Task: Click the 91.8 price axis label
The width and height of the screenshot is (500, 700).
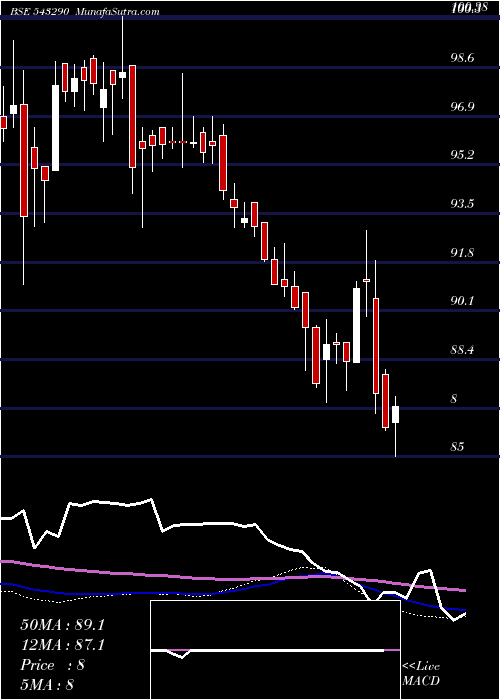Action: [x=463, y=252]
